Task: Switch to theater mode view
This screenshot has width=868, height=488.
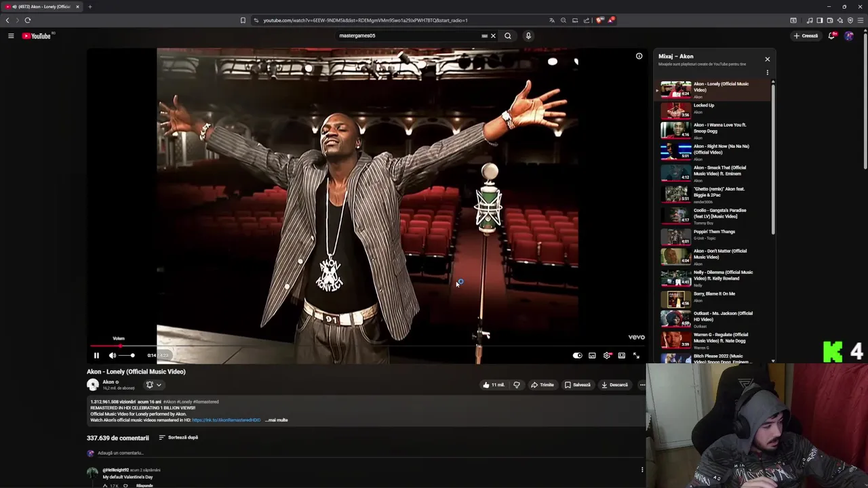Action: (x=621, y=355)
